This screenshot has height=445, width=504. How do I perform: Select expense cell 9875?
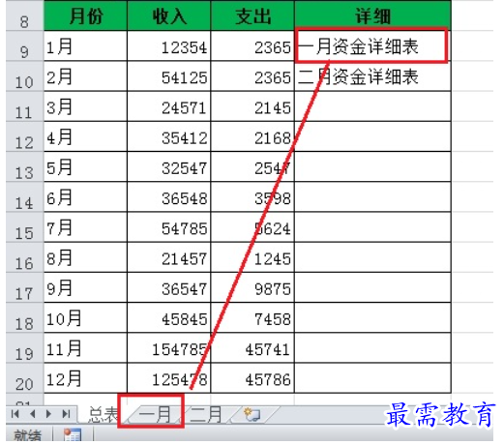pyautogui.click(x=252, y=287)
